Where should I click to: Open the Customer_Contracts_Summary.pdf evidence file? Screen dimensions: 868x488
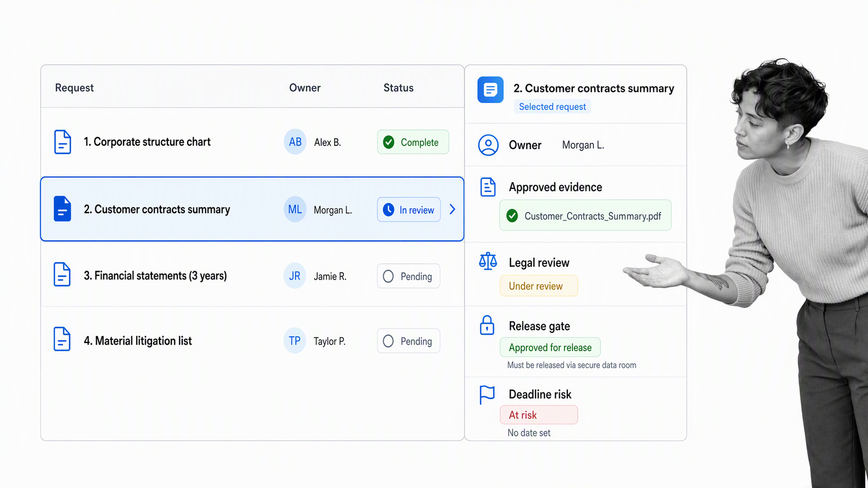click(x=585, y=215)
